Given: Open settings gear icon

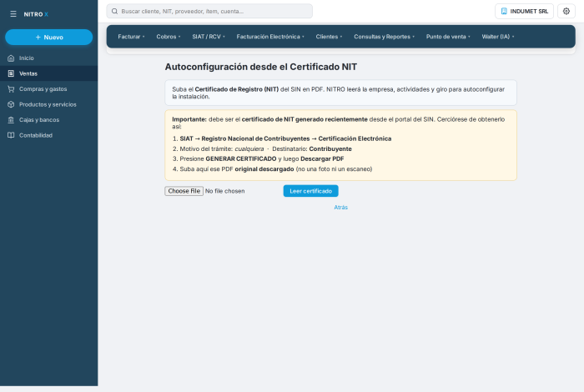Looking at the screenshot, I should (566, 11).
